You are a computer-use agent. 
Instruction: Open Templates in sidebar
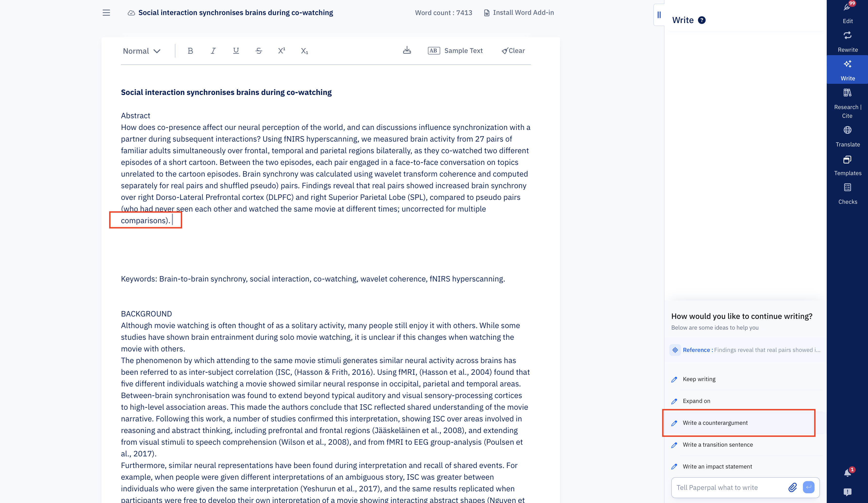[847, 165]
